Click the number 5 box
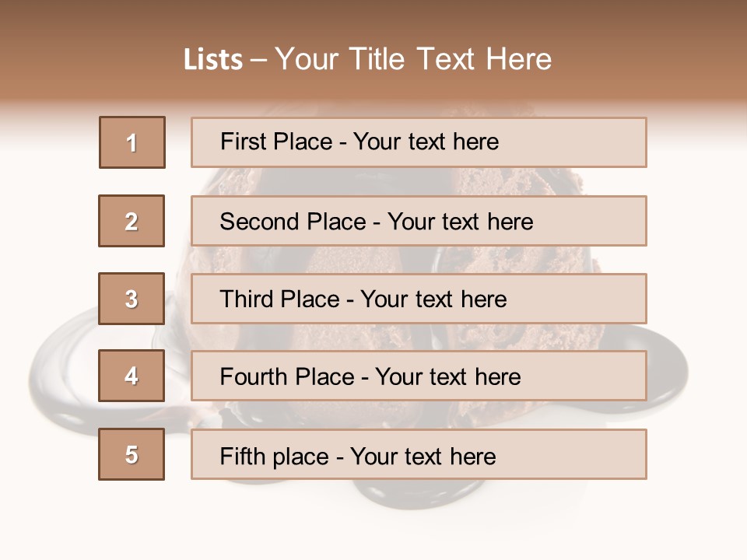 (132, 454)
